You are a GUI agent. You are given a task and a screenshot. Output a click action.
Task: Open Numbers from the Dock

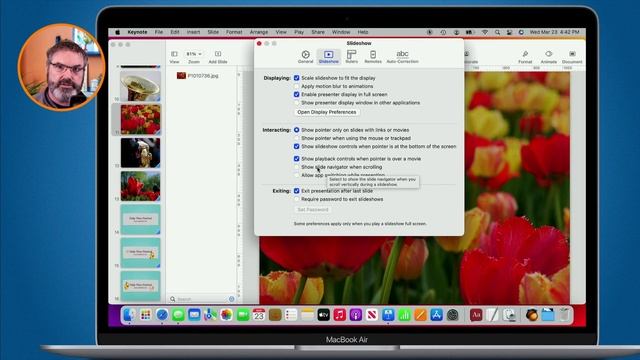[404, 315]
